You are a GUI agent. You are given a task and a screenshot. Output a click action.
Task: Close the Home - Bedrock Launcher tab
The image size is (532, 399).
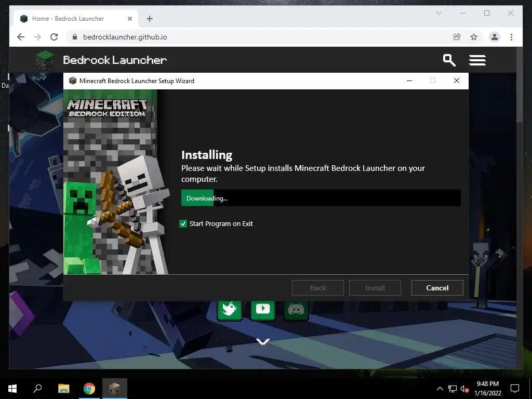(129, 19)
